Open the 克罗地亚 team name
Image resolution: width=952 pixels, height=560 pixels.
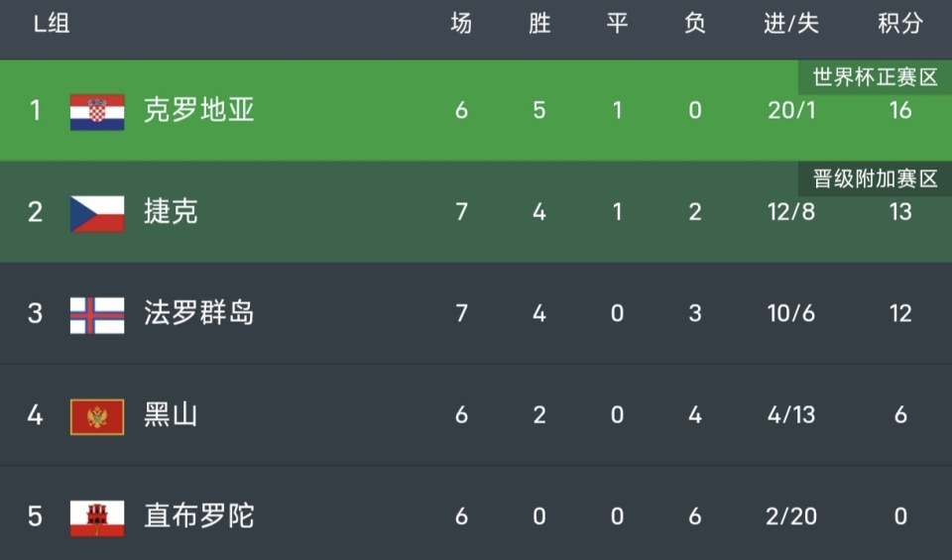(x=199, y=110)
